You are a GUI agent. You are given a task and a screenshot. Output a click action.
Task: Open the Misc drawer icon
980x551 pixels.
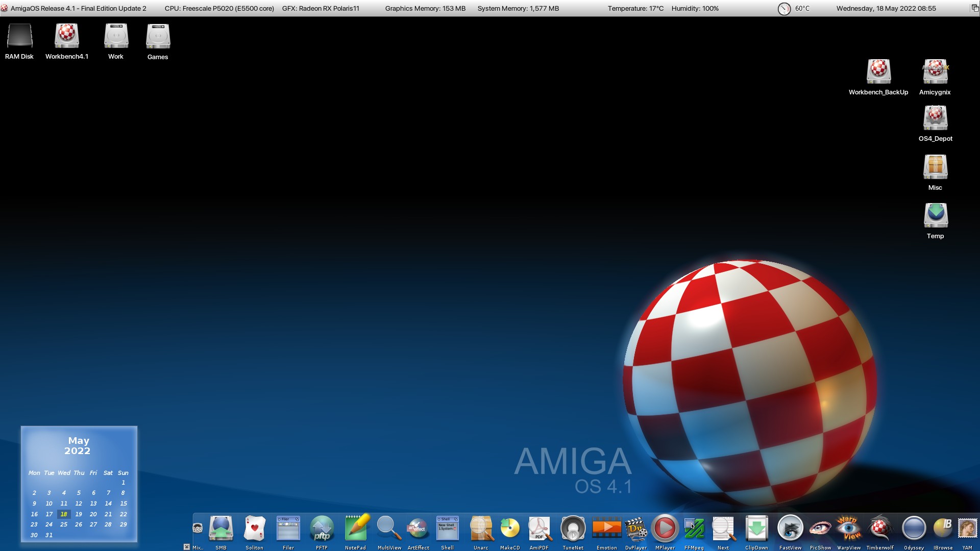pyautogui.click(x=935, y=167)
